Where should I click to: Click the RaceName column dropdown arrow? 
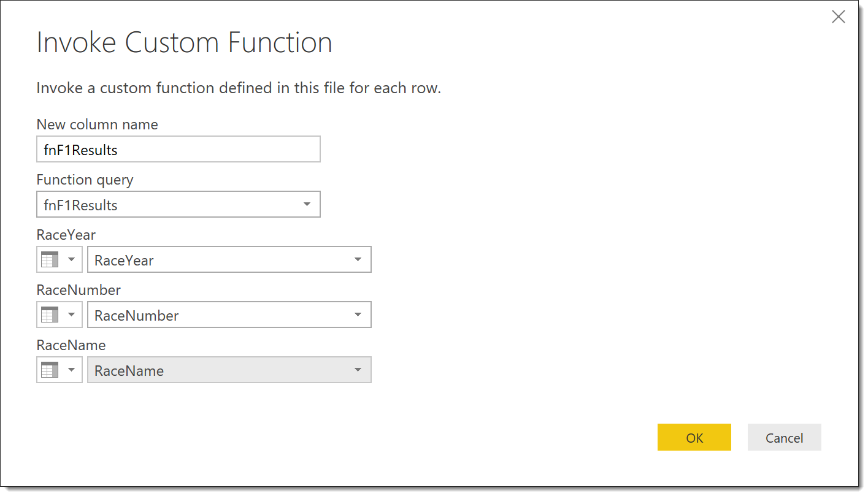point(358,370)
